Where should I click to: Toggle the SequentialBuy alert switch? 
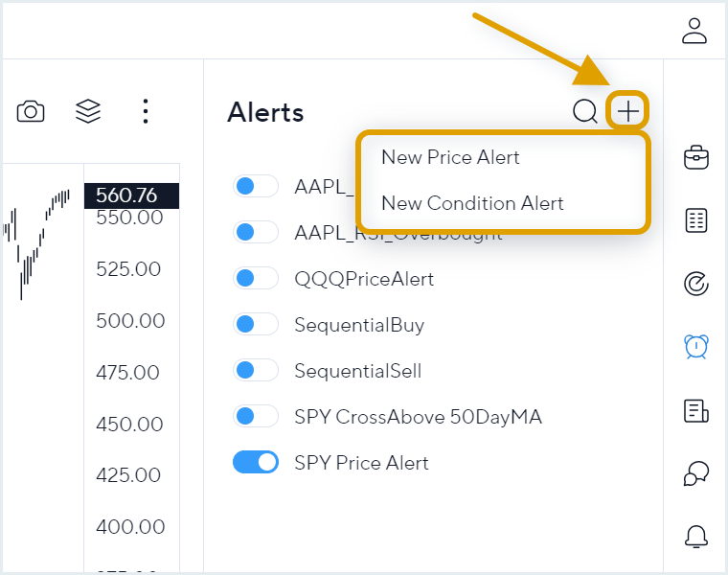[256, 324]
